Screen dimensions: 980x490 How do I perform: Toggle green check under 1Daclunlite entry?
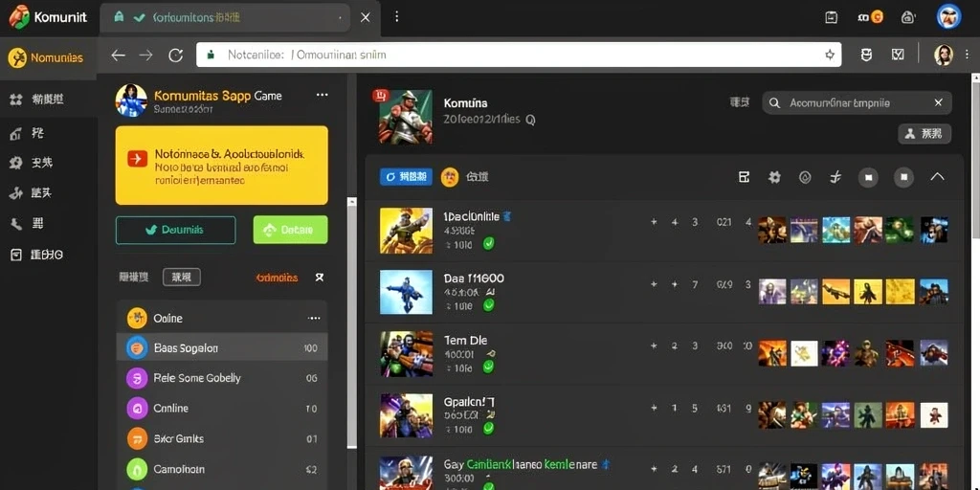489,244
